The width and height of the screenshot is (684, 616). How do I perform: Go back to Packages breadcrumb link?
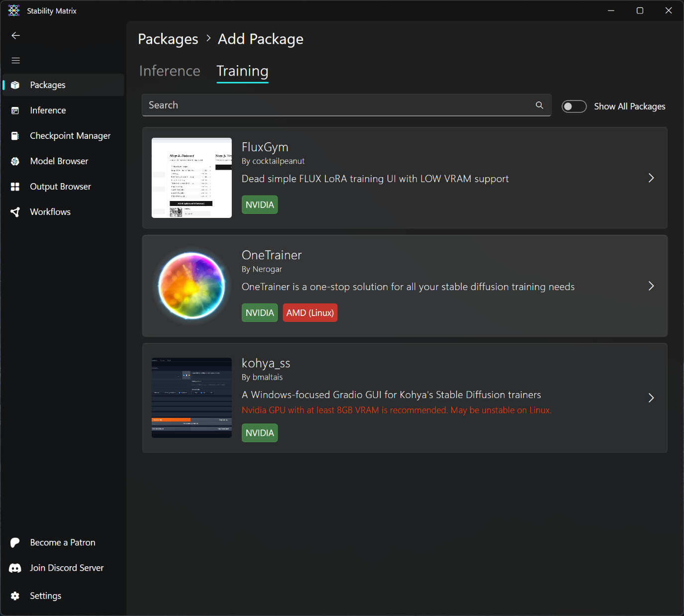coord(168,39)
